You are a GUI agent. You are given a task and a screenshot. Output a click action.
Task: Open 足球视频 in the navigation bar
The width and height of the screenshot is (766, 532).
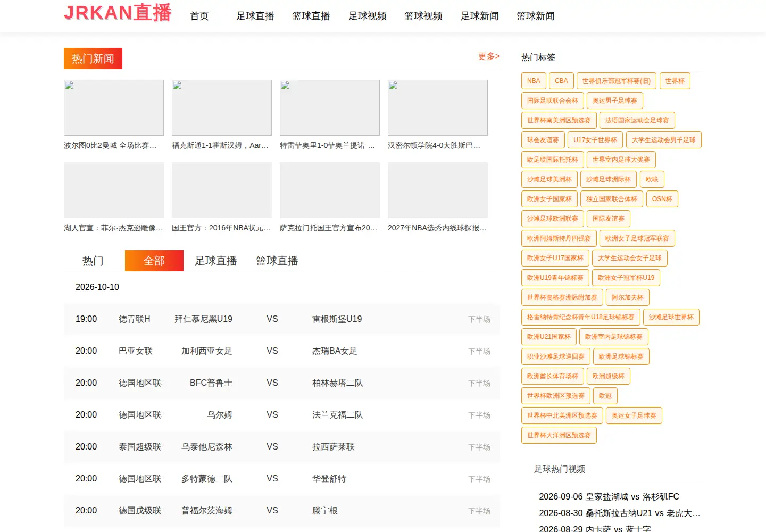(x=368, y=16)
